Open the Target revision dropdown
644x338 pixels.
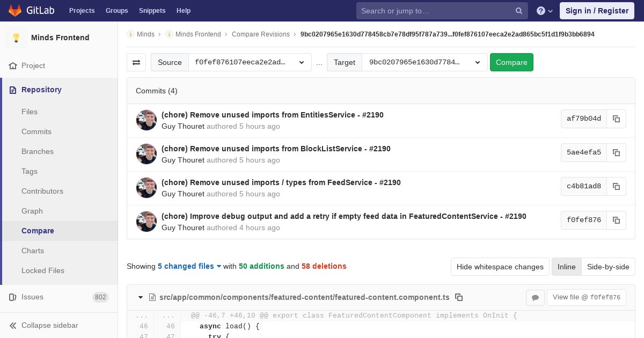[425, 62]
